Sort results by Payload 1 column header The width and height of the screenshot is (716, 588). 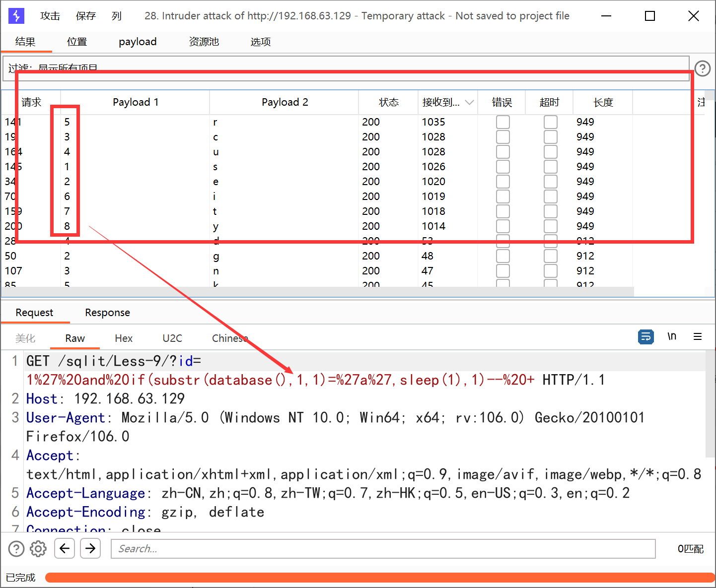click(136, 102)
